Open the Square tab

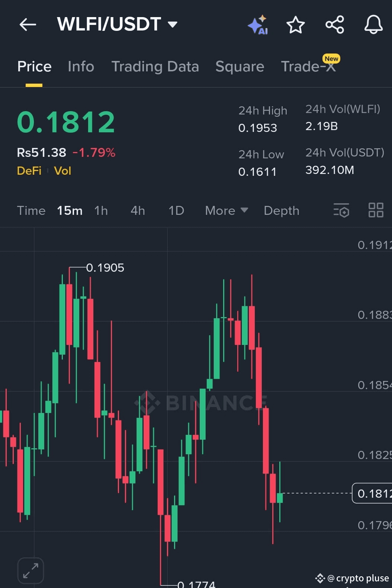tap(240, 67)
